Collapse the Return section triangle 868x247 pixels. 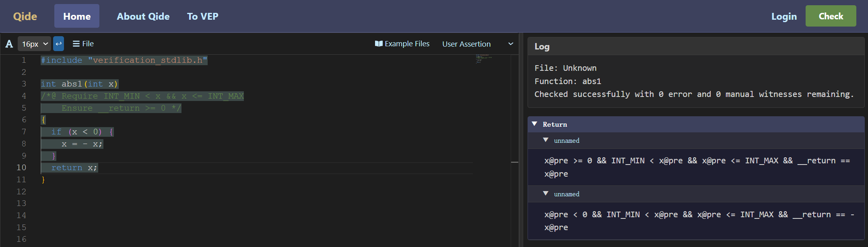534,124
